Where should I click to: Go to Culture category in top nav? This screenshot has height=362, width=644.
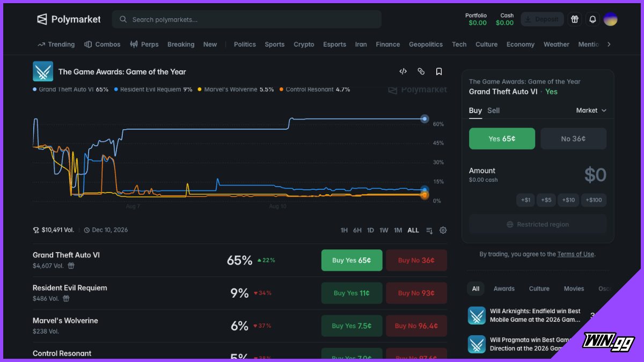coord(486,45)
